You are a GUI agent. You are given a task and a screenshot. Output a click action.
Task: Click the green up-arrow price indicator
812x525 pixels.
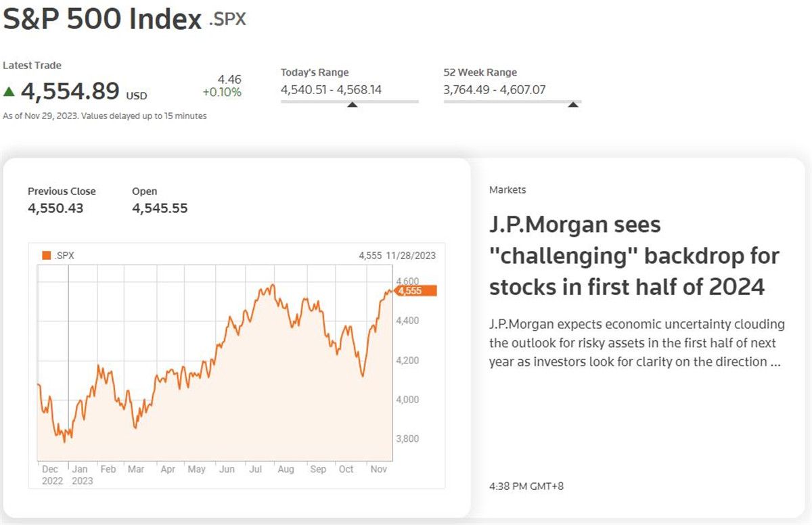8,91
